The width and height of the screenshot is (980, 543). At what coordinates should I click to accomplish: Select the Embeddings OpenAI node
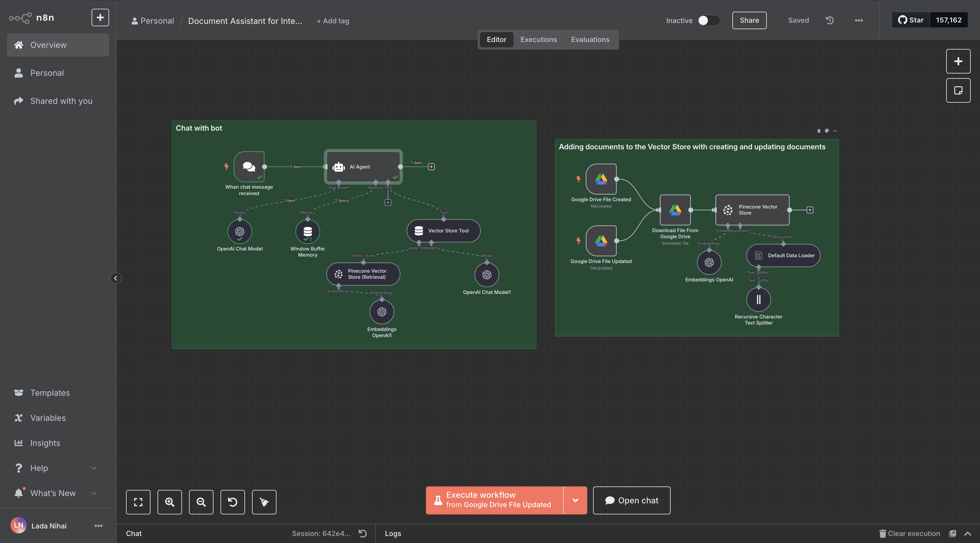pyautogui.click(x=709, y=262)
